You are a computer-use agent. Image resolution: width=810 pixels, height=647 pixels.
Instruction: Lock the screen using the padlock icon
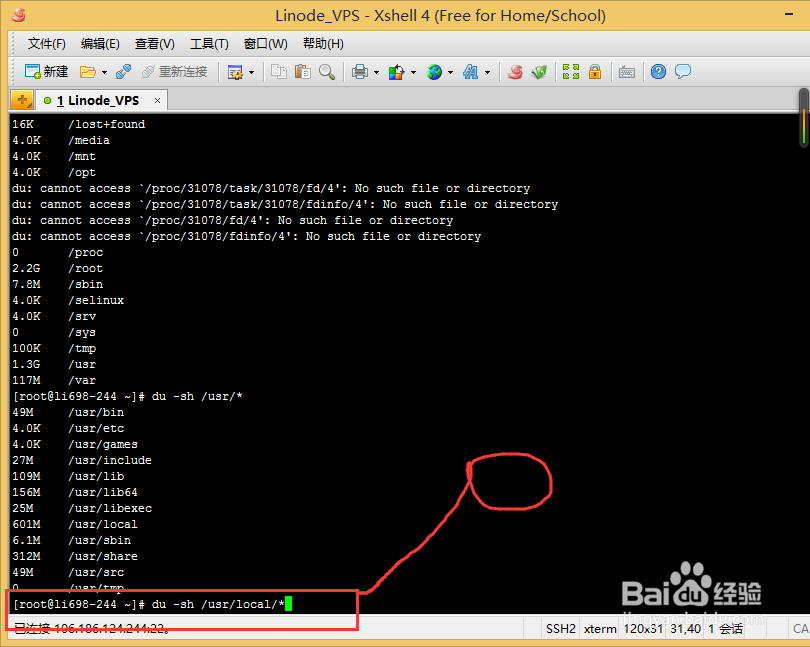pos(594,71)
